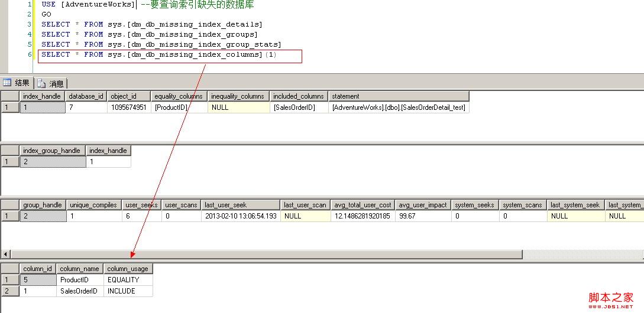Click the dm_db_missing_index_details query line
644x313 pixels.
click(151, 25)
